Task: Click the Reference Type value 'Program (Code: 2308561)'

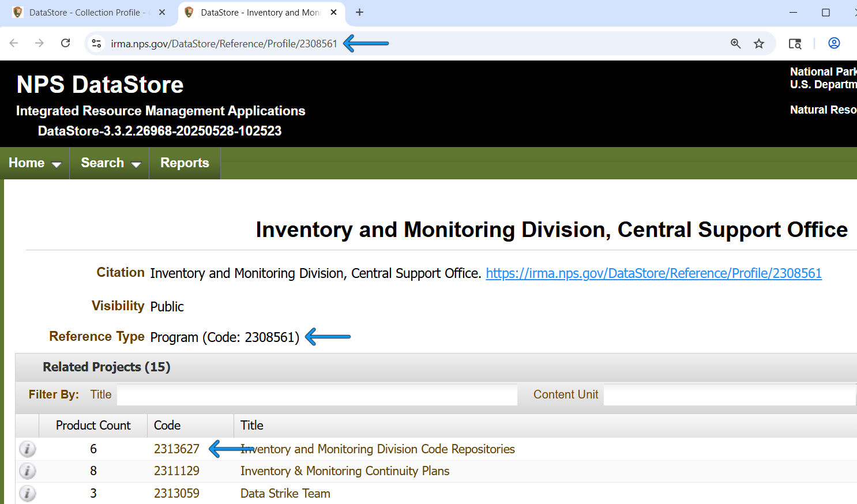Action: coord(225,337)
